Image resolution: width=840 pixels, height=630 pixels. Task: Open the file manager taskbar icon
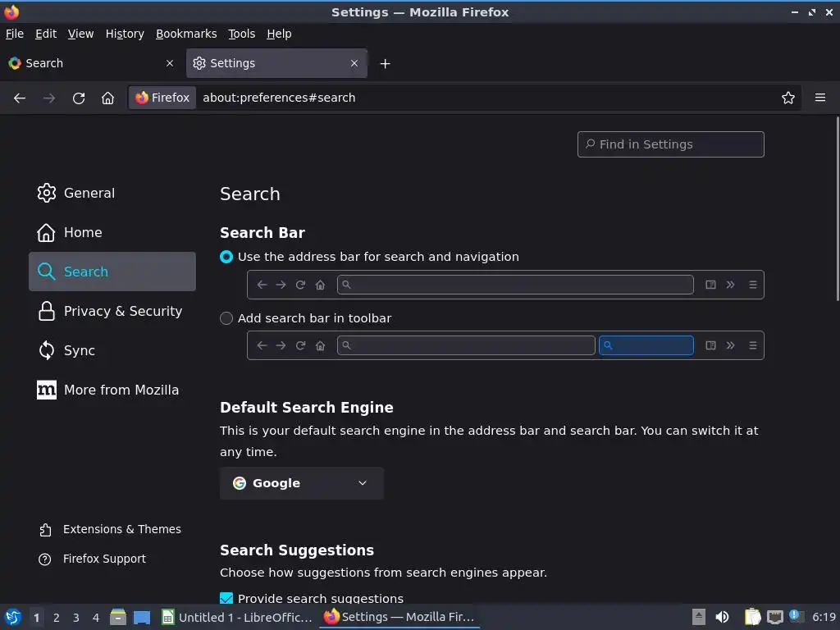click(x=118, y=617)
